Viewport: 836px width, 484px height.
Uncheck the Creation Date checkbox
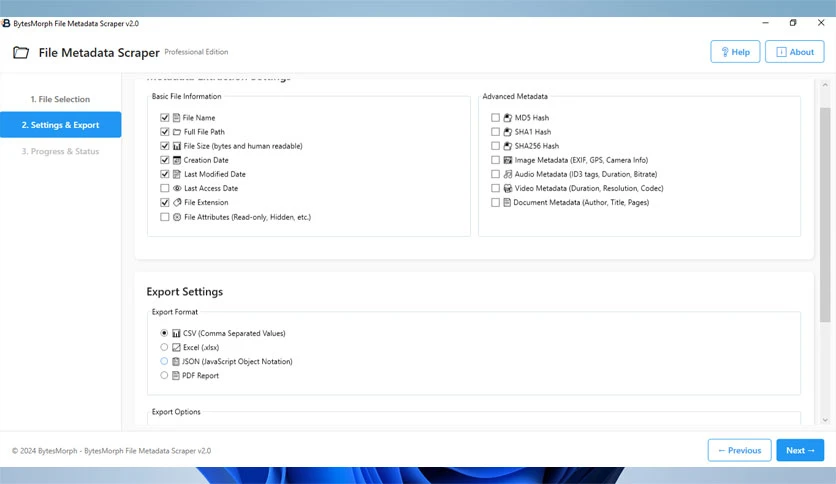click(x=165, y=160)
